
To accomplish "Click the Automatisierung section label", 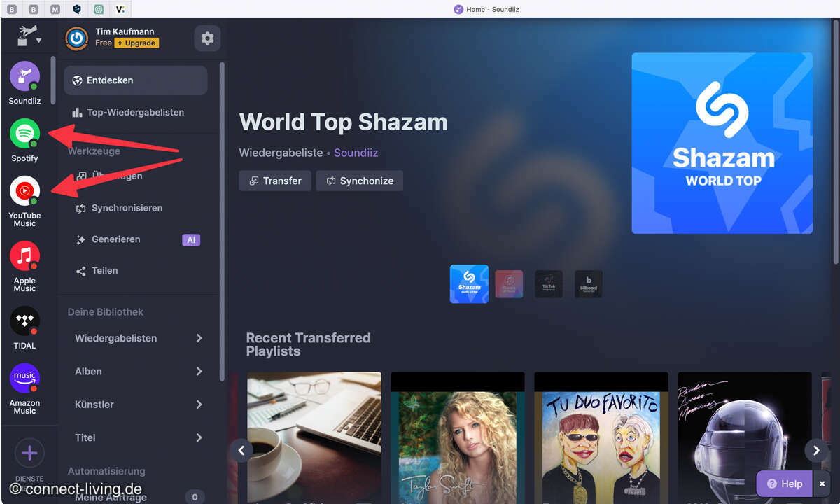I will [x=106, y=471].
